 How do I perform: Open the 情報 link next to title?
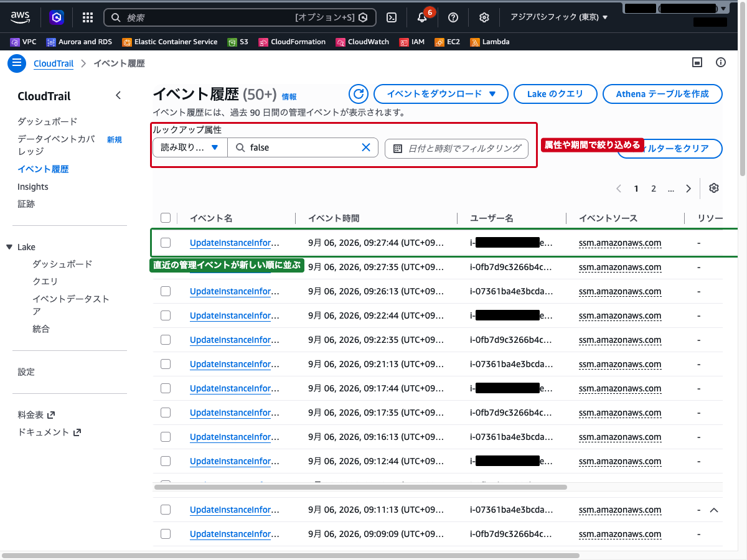coord(289,97)
